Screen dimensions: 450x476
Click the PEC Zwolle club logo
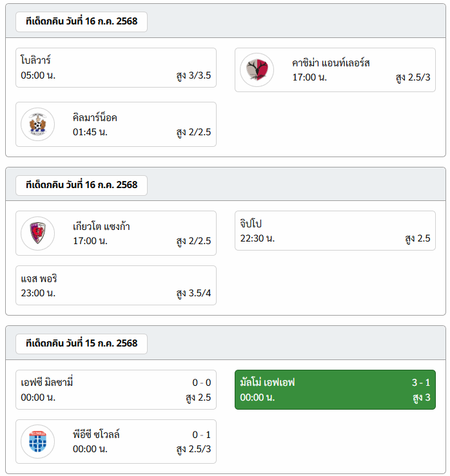[x=37, y=441]
